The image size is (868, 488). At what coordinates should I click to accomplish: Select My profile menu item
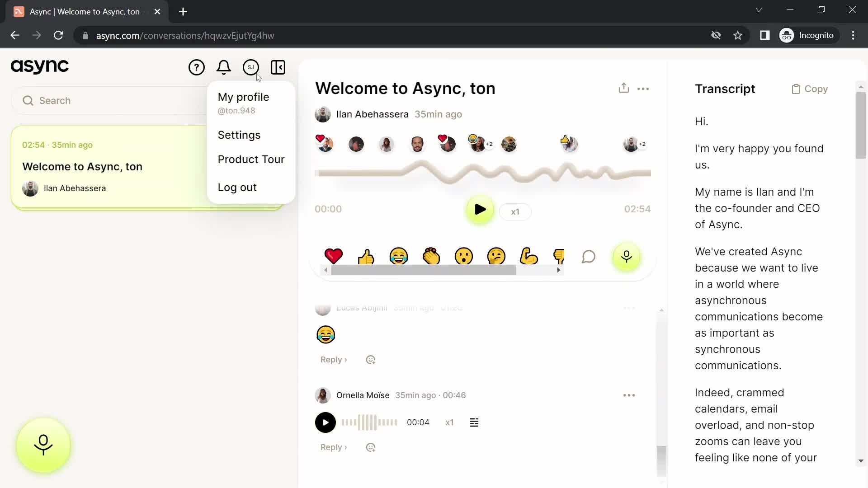pyautogui.click(x=244, y=97)
